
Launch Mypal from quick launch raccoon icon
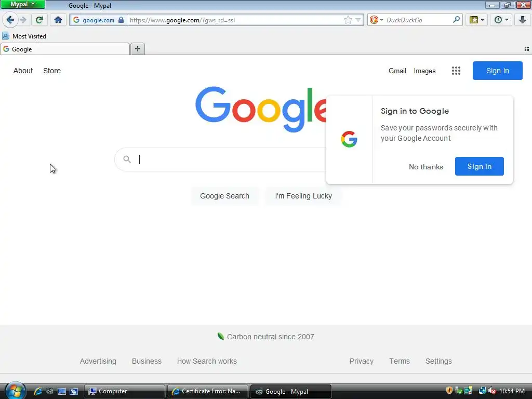[x=50, y=391]
